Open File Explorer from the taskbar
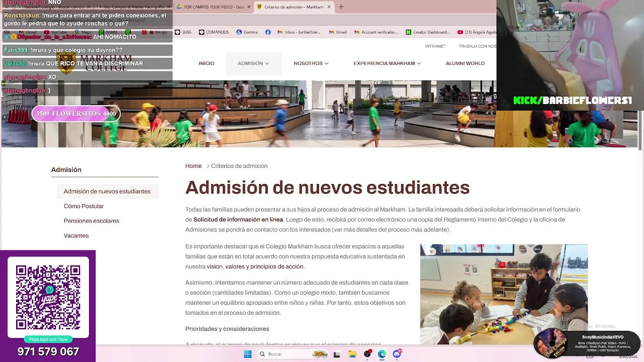 [x=352, y=354]
